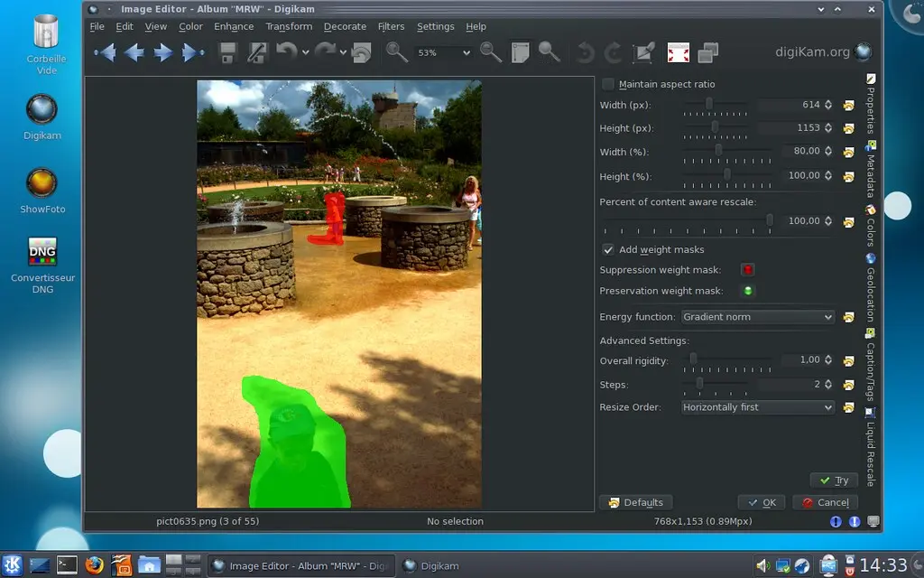Click the Defaults button
Viewport: 924px width, 578px height.
click(x=636, y=502)
